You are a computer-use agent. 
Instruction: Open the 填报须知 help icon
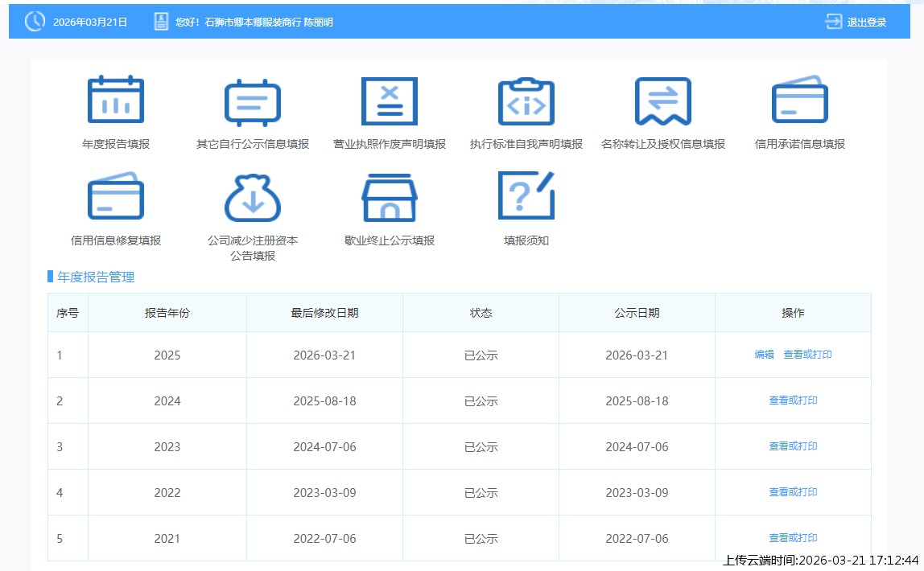pos(526,195)
